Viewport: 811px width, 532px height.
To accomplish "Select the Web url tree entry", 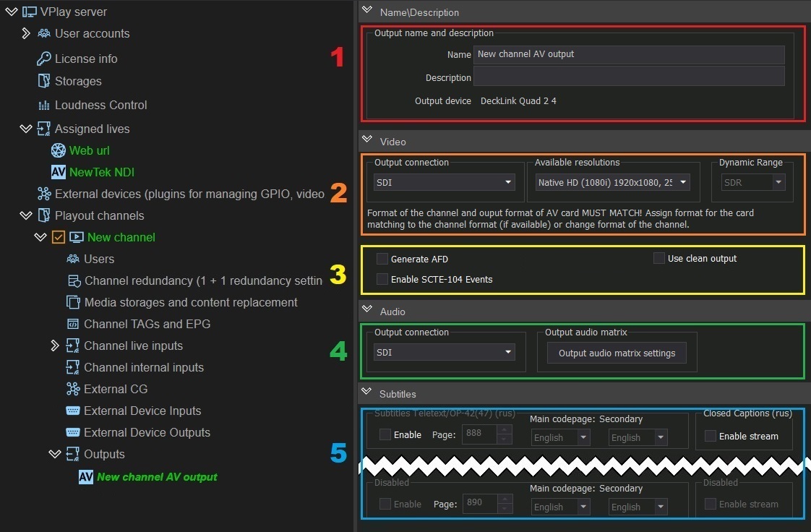I will (x=90, y=150).
